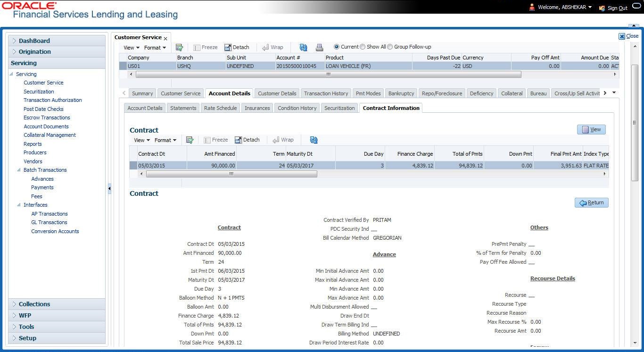The image size is (644, 352).
Task: Select account row 20150500010045
Action: (x=369, y=66)
